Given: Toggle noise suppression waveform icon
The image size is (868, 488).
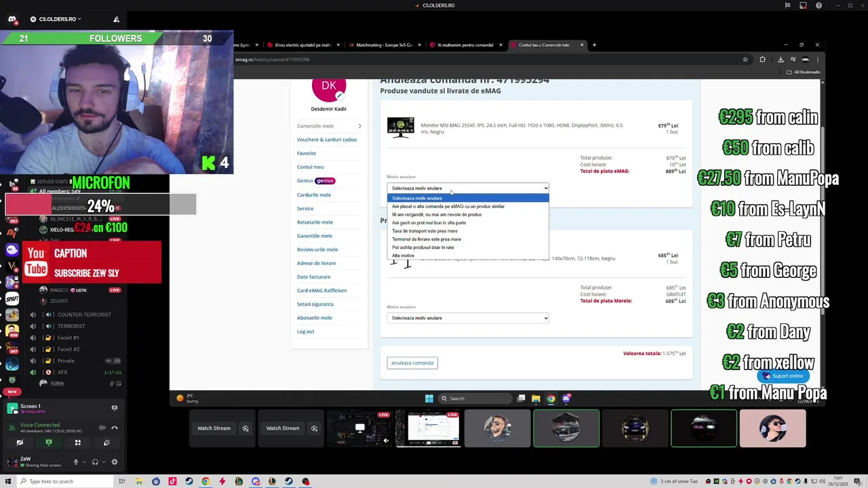Looking at the screenshot, I should click(102, 428).
